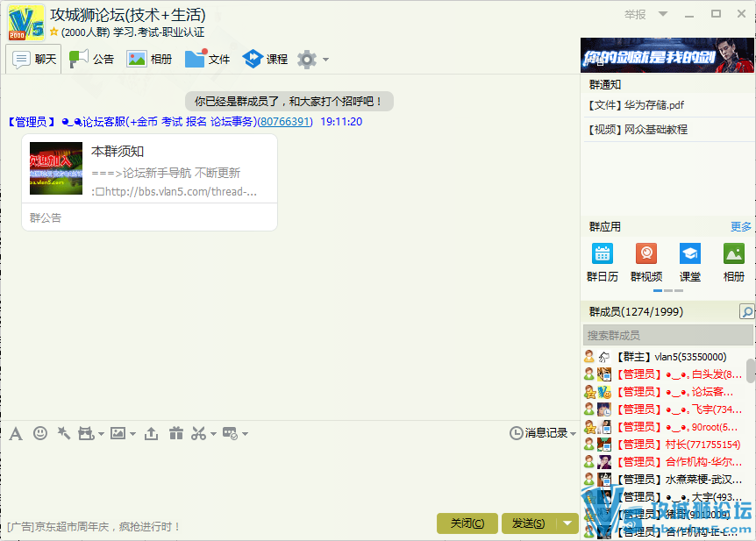Screen dimensions: 756x541
Task: Open the 本群须知 announcement card
Action: 149,172
